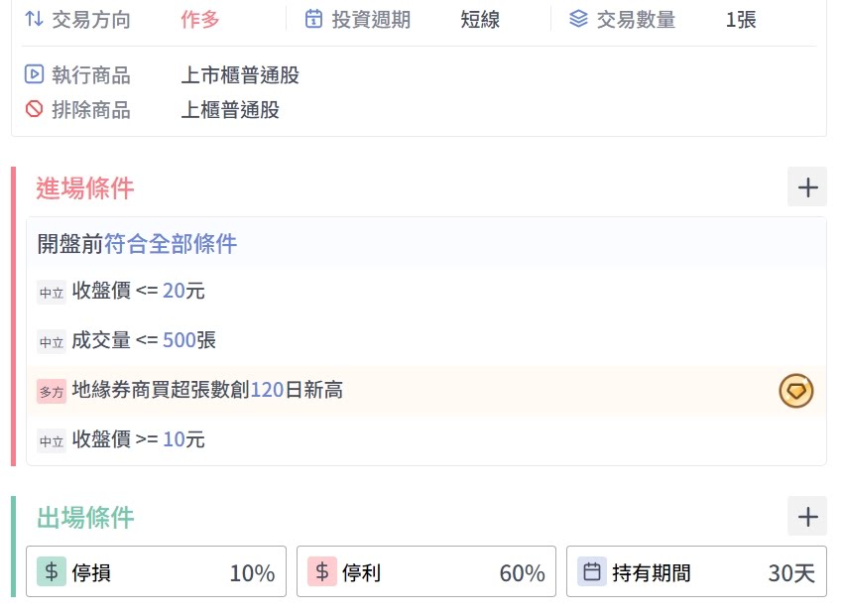Click the trade quantity layers icon
Viewport: 843px width, 616px height.
578,19
